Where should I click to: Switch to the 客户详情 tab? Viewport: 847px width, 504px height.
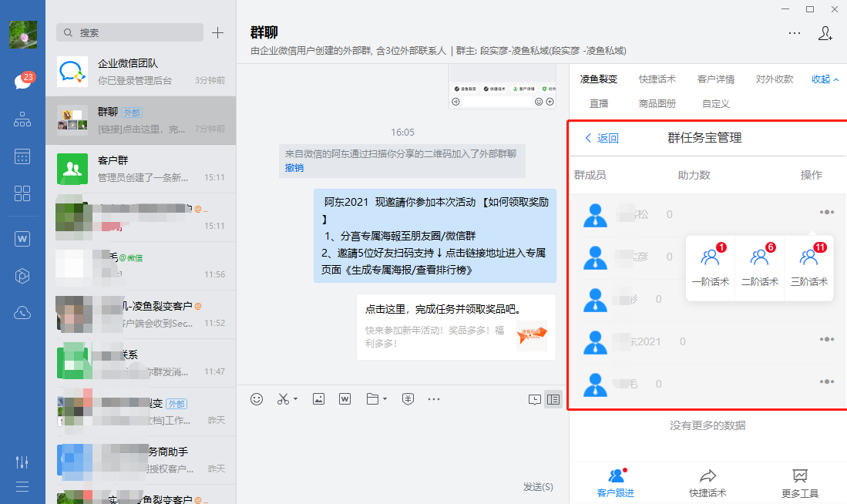[x=715, y=79]
